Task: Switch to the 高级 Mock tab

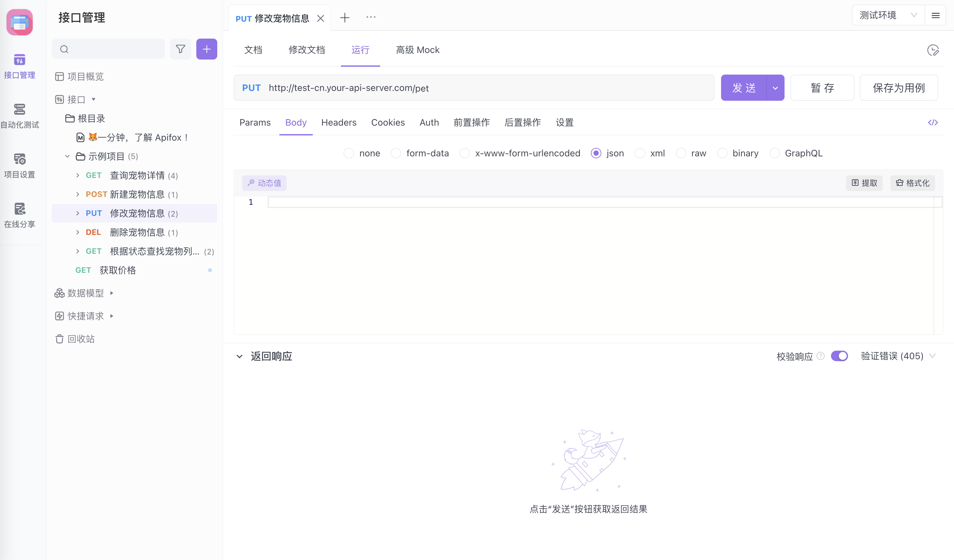Action: [417, 50]
